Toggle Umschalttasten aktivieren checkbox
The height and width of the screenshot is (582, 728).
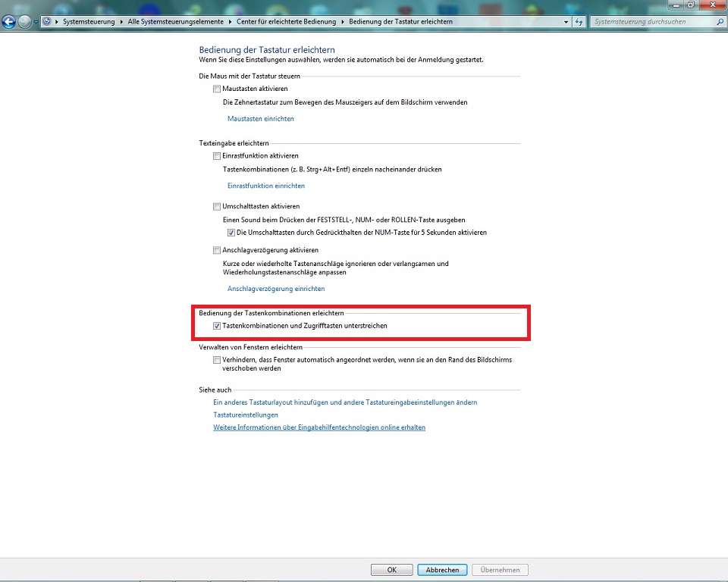pos(217,206)
